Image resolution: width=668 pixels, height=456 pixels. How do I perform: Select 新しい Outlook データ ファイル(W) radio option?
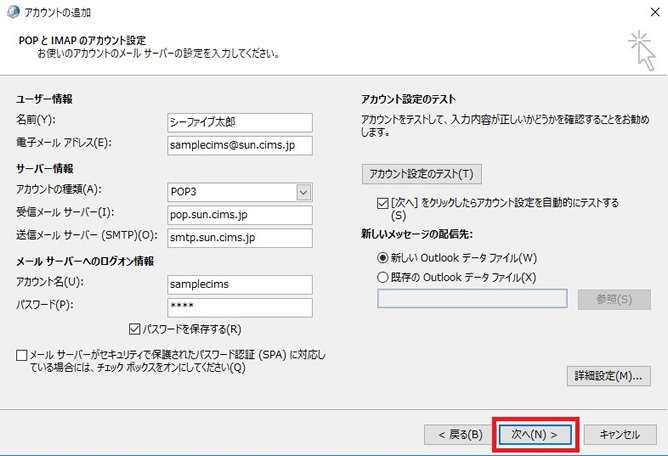383,257
